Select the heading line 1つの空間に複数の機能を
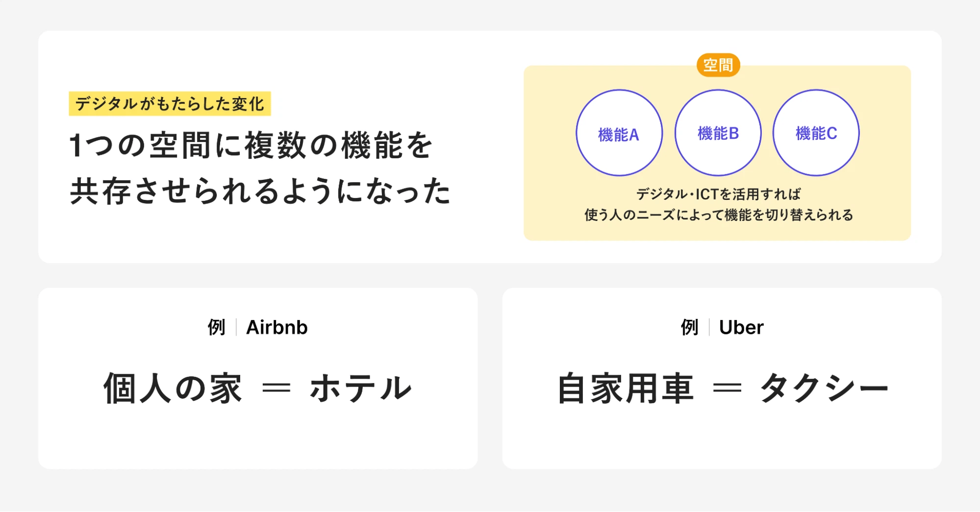Image resolution: width=980 pixels, height=512 pixels. point(251,146)
